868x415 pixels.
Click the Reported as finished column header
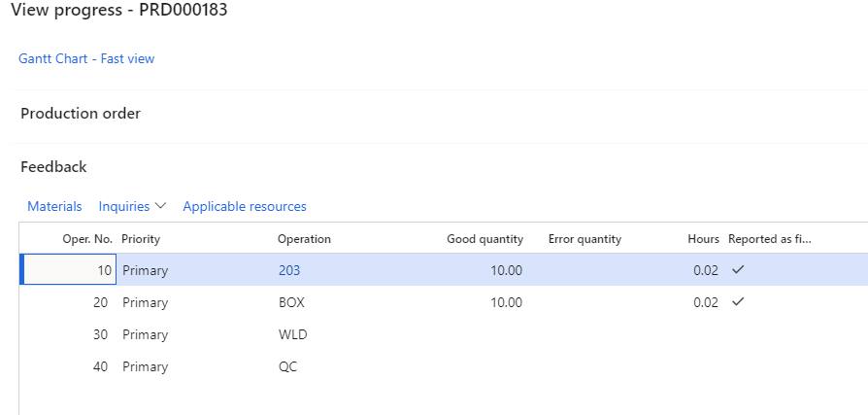(x=769, y=239)
